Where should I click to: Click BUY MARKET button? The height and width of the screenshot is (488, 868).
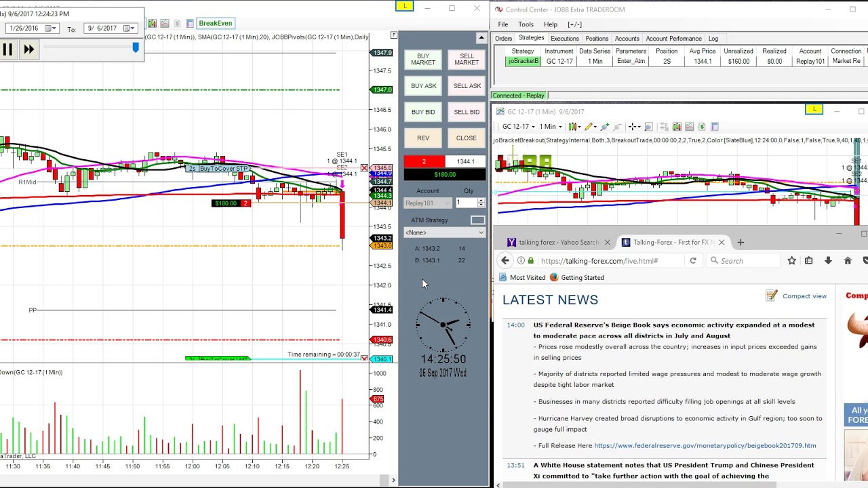(423, 60)
